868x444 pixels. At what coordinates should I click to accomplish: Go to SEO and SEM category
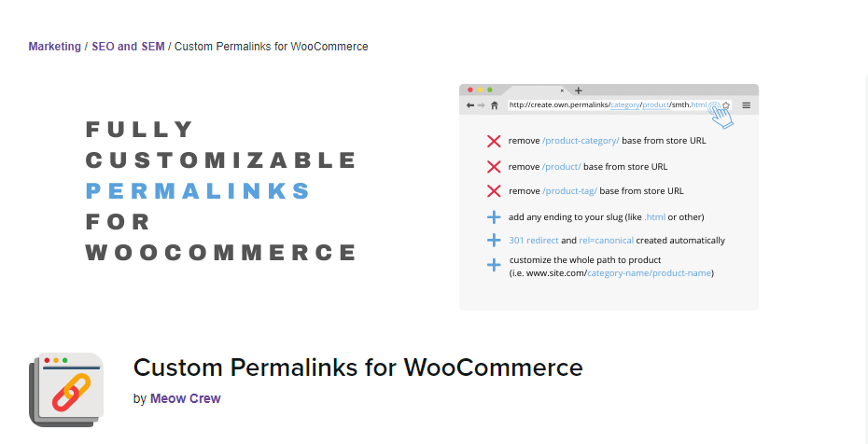(128, 47)
